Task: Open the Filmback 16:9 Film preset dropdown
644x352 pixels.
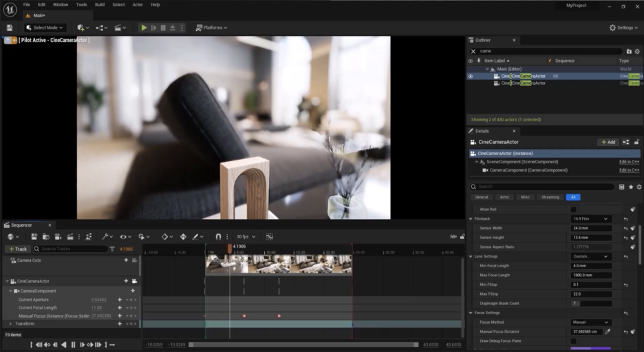Action: 590,218
